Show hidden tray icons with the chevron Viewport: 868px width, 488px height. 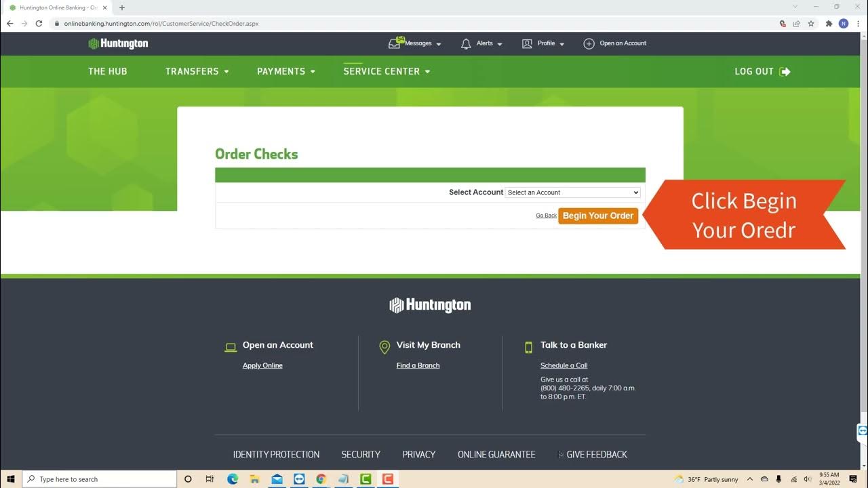749,479
